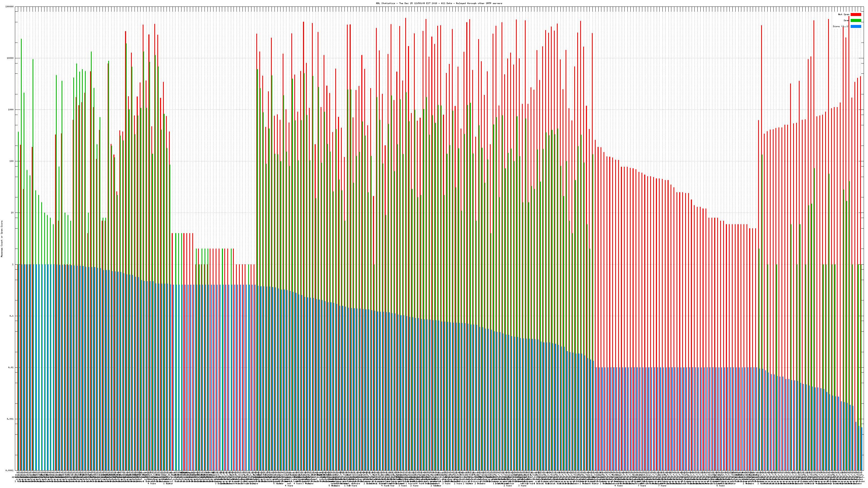
Task: Click the 10 y-axis tick label
Action: click(x=12, y=213)
